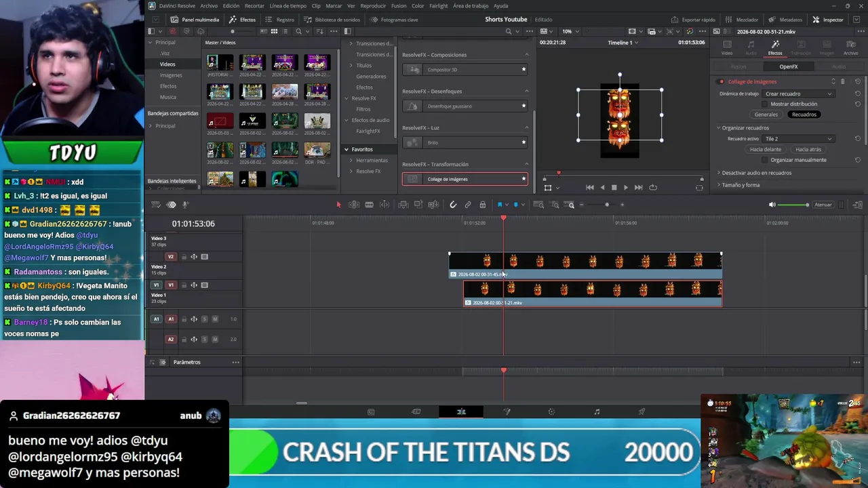The height and width of the screenshot is (488, 868).
Task: Open the magnifier search in media pool
Action: point(299,31)
